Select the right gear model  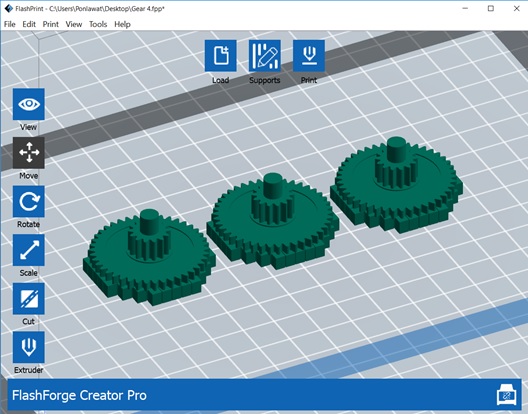396,185
